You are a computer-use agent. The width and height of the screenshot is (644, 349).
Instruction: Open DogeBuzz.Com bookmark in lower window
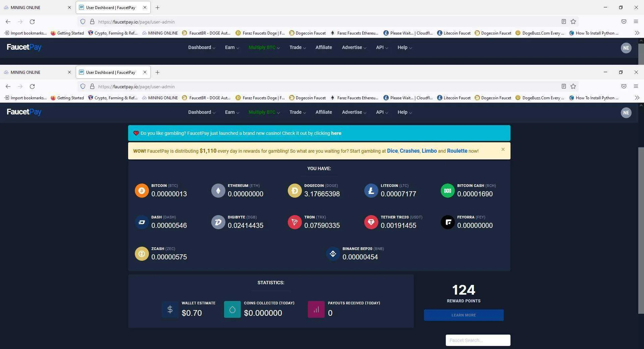point(540,98)
